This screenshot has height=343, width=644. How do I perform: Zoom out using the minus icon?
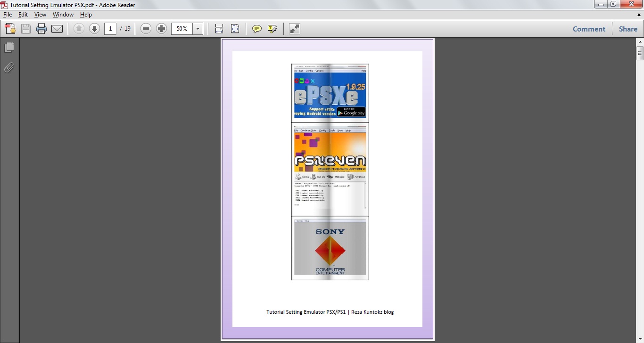146,28
